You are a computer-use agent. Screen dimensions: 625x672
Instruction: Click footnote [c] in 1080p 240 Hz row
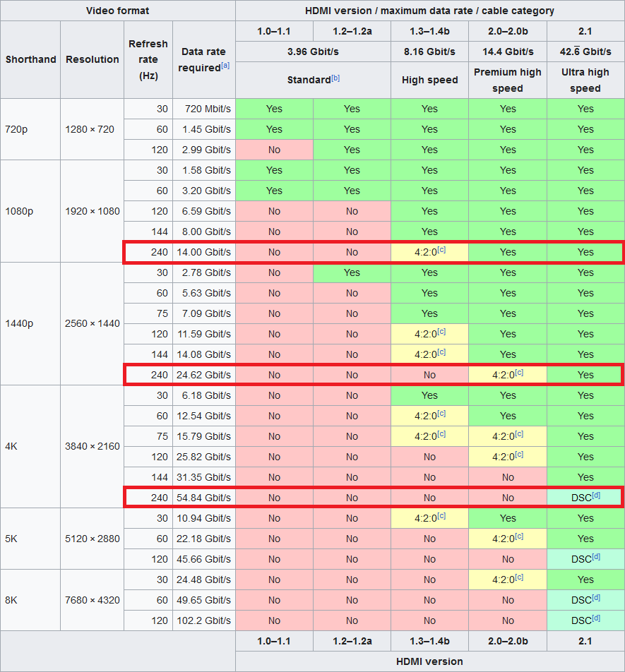(x=441, y=249)
